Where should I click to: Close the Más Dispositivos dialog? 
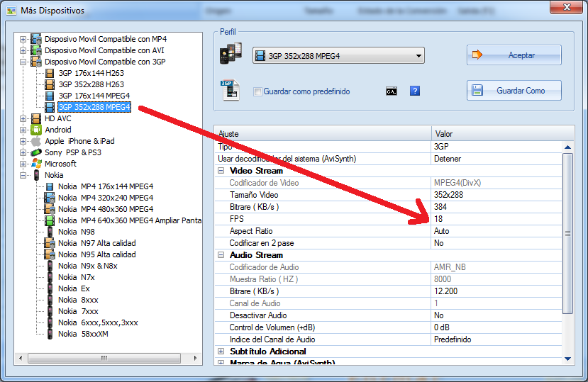point(566,7)
